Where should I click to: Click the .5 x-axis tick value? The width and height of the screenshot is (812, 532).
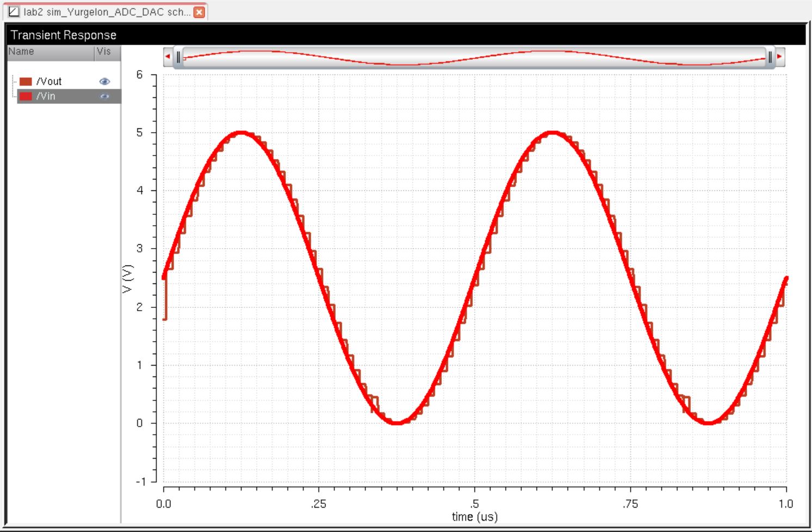(475, 504)
